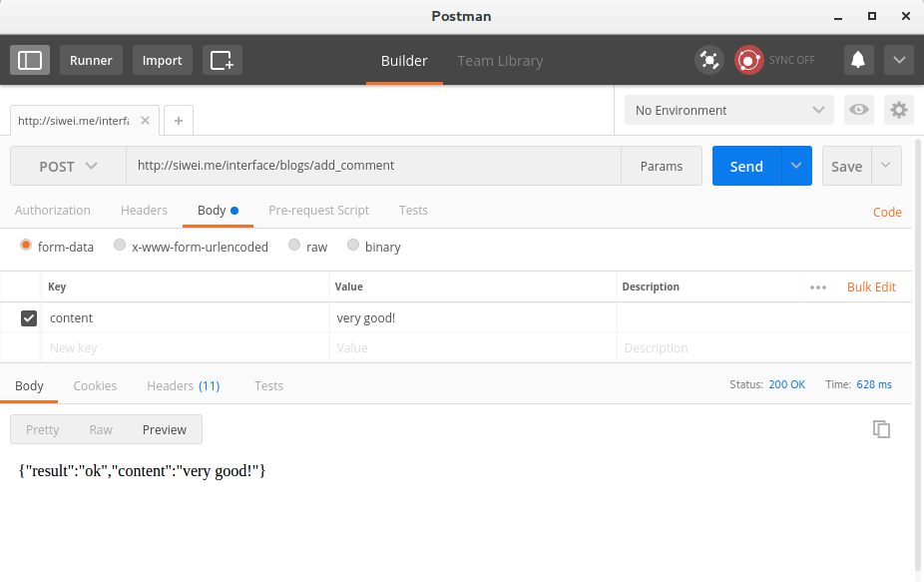924x582 pixels.
Task: Click the SYNC OFF icon
Action: click(x=749, y=60)
